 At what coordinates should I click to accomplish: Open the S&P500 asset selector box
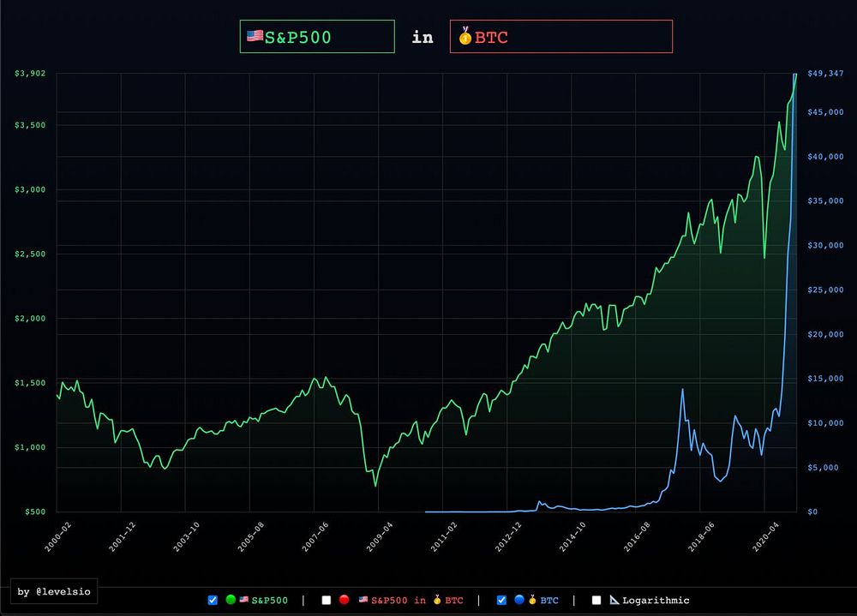[x=317, y=37]
